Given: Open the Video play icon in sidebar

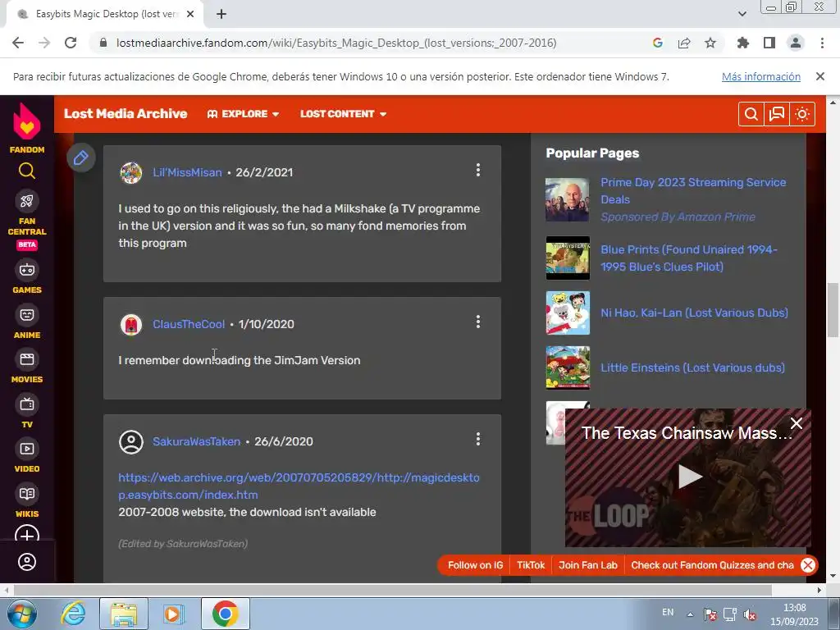Looking at the screenshot, I should coord(27,449).
